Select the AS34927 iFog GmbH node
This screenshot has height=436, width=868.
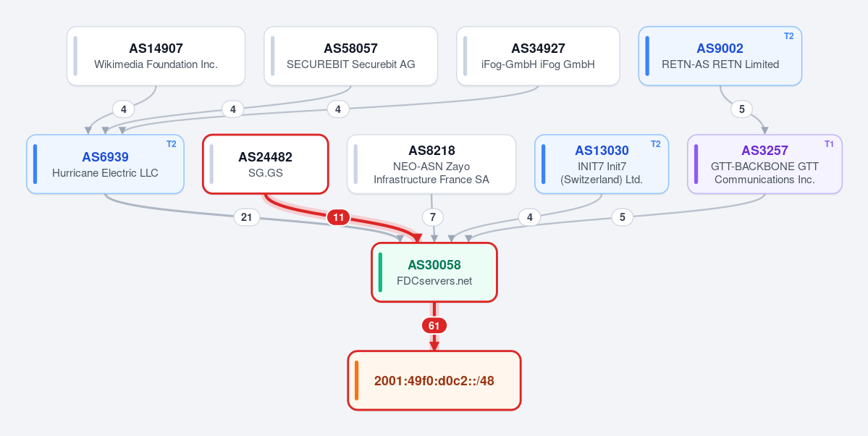coord(538,56)
